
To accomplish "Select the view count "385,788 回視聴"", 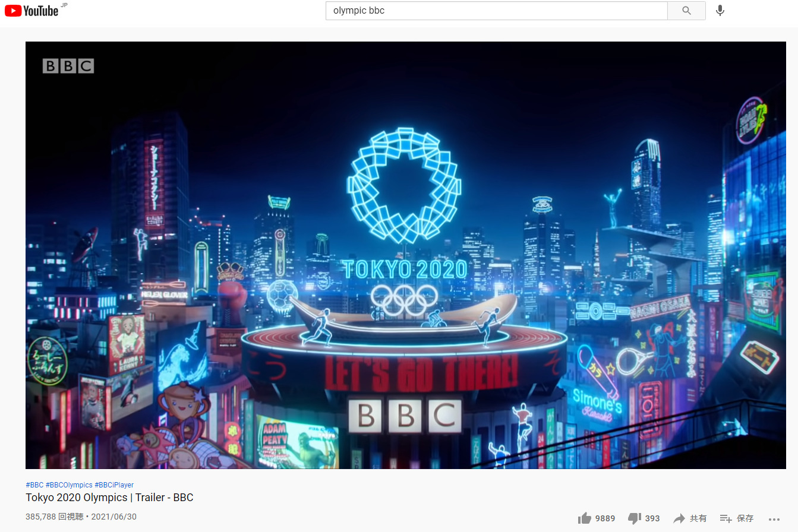I will (55, 517).
